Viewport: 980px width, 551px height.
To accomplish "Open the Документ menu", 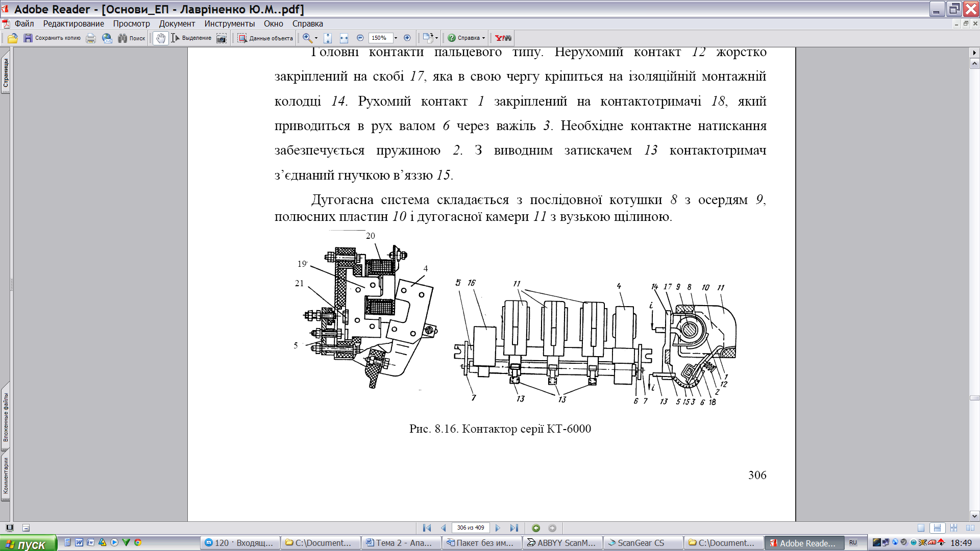I will point(177,24).
